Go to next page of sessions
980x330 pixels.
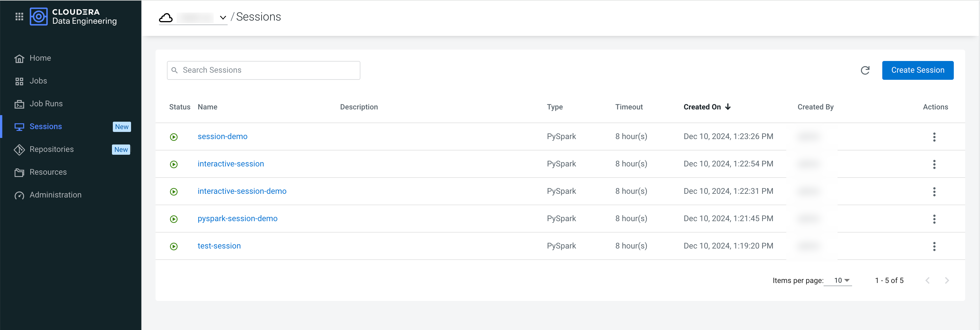[946, 280]
